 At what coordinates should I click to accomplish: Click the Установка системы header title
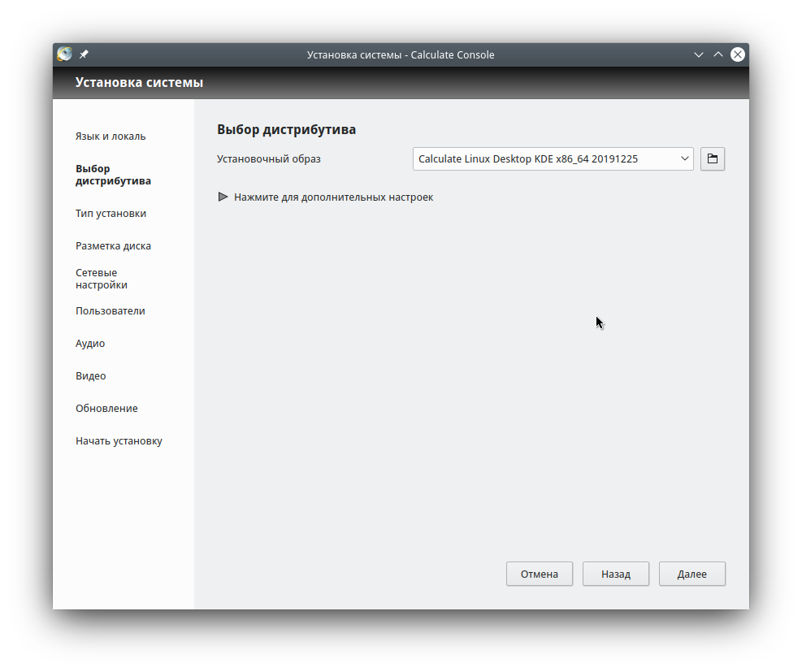tap(139, 82)
